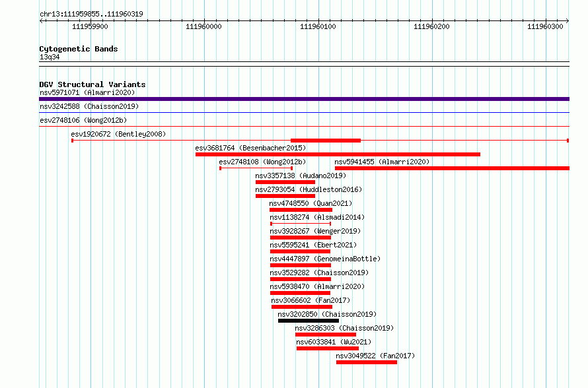Click ruler position 111960300
The height and width of the screenshot is (388, 588).
pos(545,26)
